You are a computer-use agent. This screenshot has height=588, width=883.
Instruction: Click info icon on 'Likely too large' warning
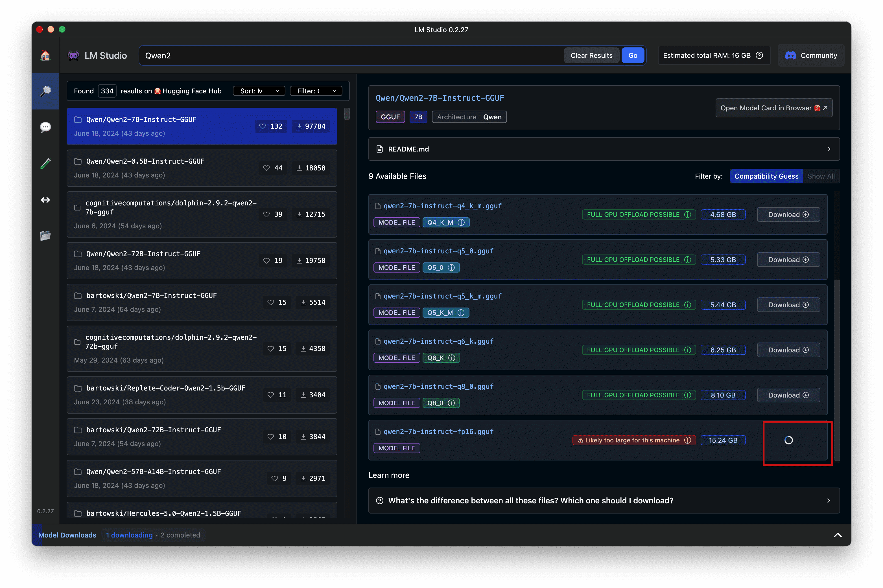point(688,440)
